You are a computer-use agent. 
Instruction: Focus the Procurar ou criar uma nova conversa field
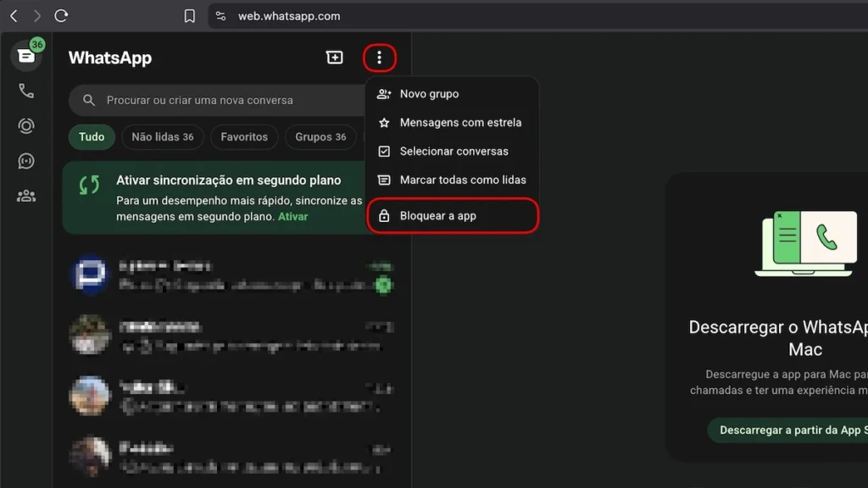coord(217,100)
